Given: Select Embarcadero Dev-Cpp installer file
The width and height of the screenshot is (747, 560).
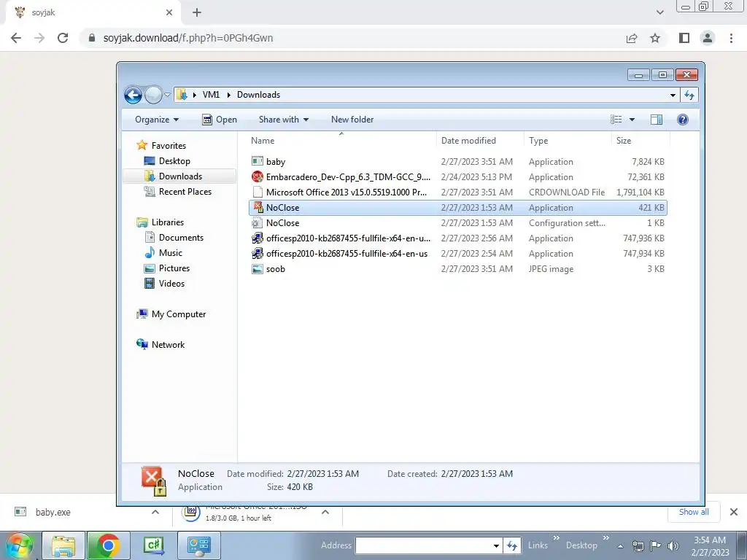Looking at the screenshot, I should pos(457,177).
